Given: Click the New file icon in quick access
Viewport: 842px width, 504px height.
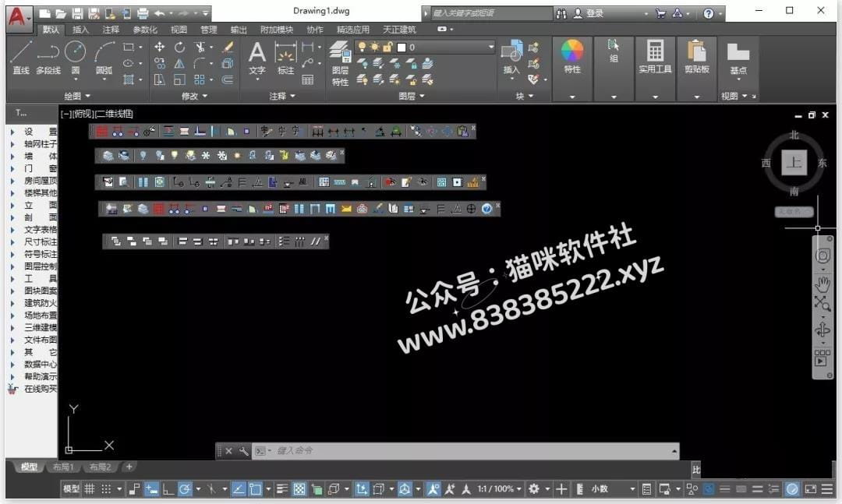Looking at the screenshot, I should 45,13.
